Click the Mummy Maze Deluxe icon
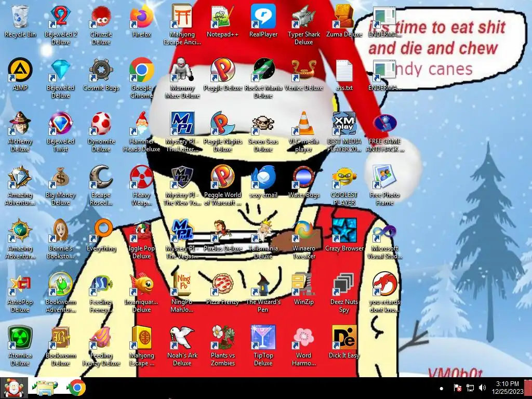 coord(182,70)
